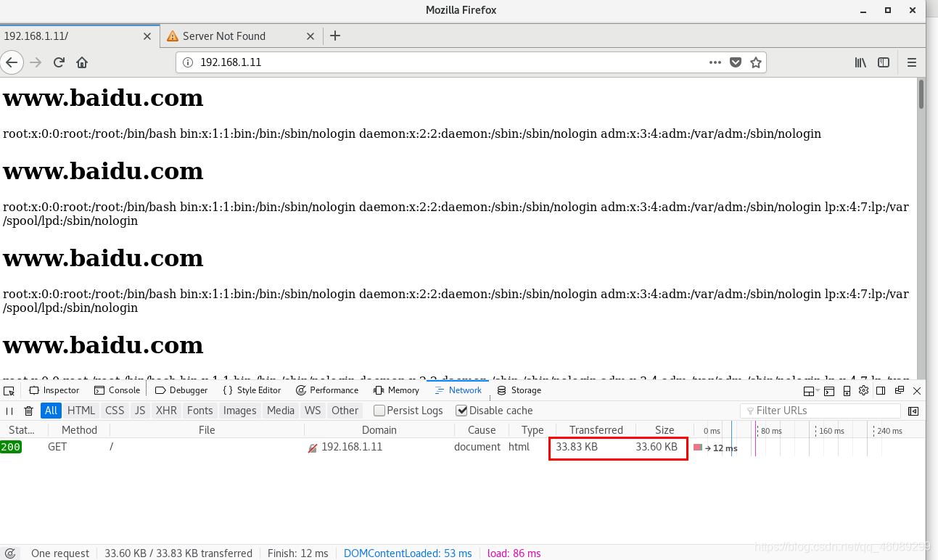Screen dimensions: 938x560
Task: Enable the Persist Logs checkbox
Action: [379, 411]
